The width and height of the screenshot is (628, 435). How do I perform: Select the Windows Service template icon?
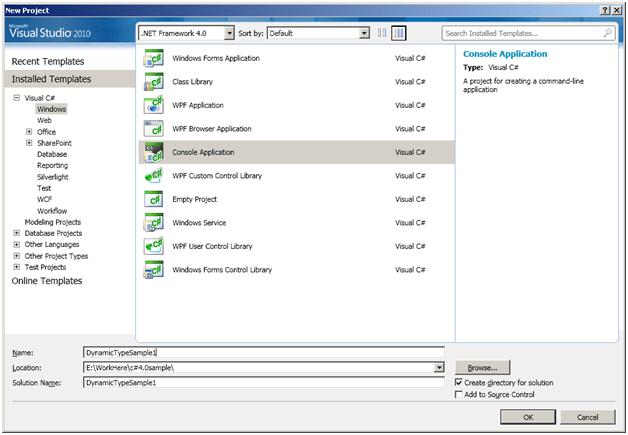[x=154, y=223]
